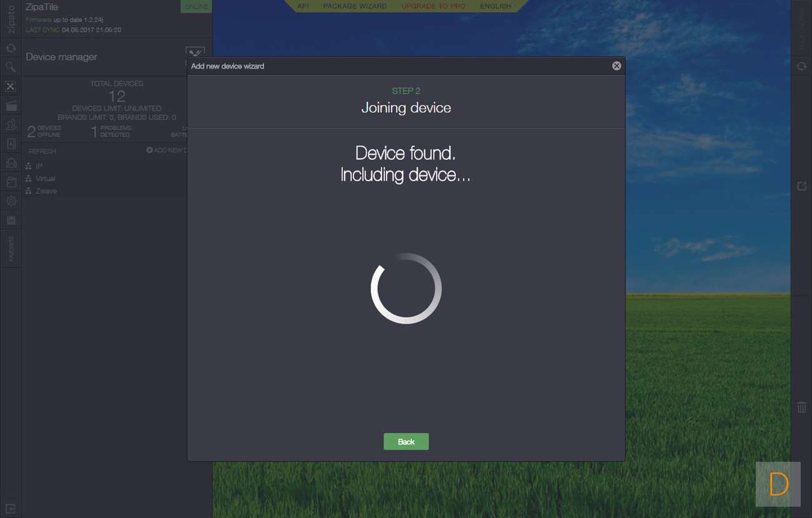The width and height of the screenshot is (812, 518).
Task: Open the alarm phone icon in sidebar
Action: click(x=11, y=163)
